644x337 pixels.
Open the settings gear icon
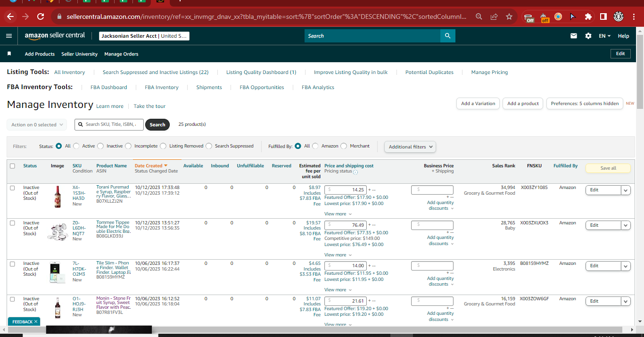(588, 36)
